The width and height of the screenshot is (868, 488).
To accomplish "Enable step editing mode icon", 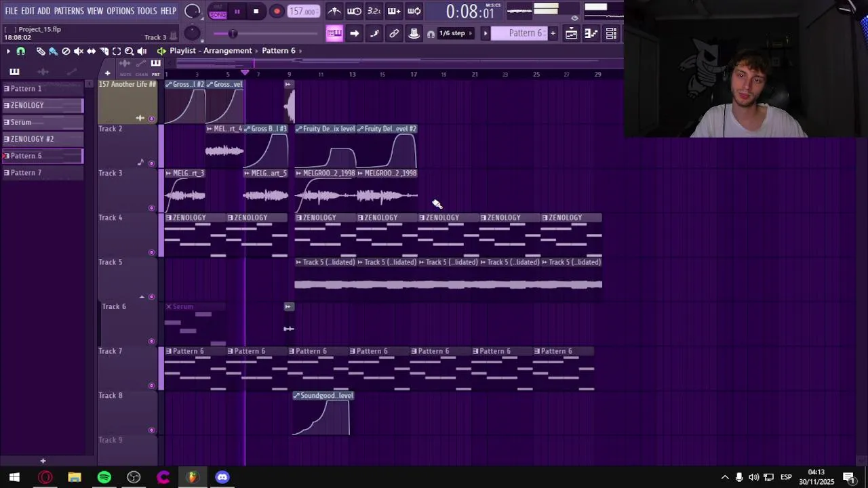I will [x=374, y=33].
